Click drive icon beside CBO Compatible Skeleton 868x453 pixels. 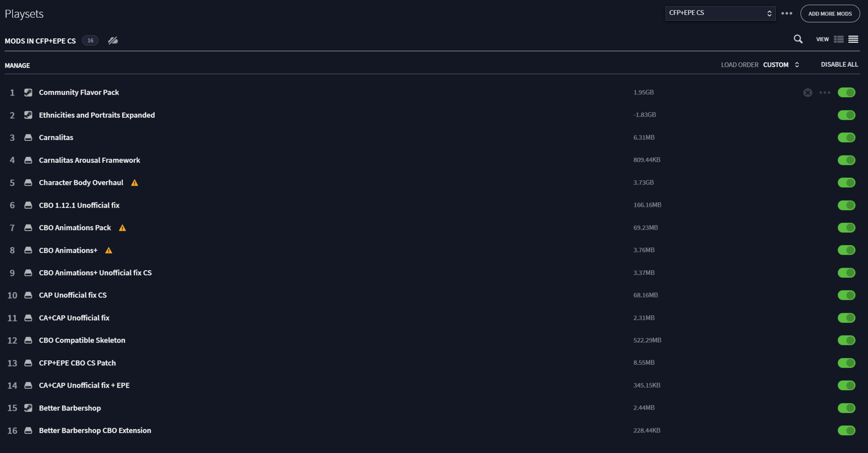(x=28, y=340)
